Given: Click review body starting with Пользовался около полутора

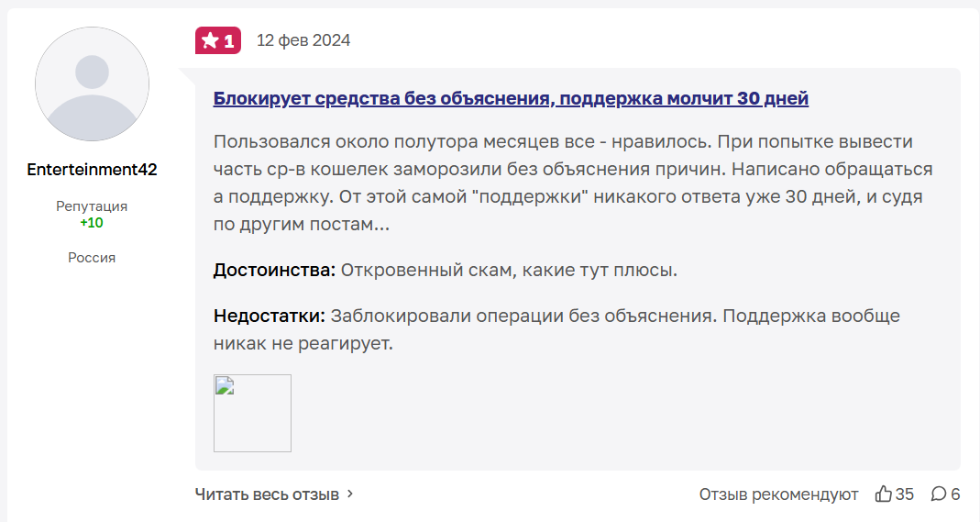Looking at the screenshot, I should click(x=573, y=183).
